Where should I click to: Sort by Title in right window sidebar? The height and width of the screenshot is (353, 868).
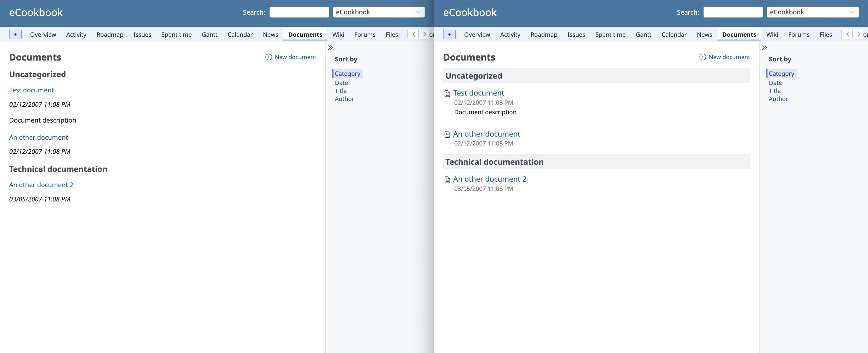pyautogui.click(x=775, y=91)
